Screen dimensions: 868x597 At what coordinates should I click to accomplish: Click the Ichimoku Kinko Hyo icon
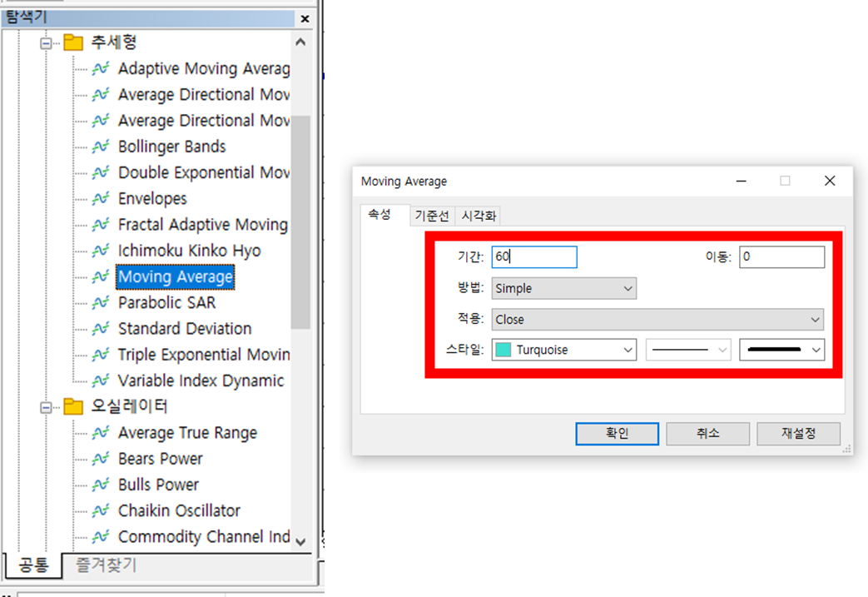pos(100,251)
